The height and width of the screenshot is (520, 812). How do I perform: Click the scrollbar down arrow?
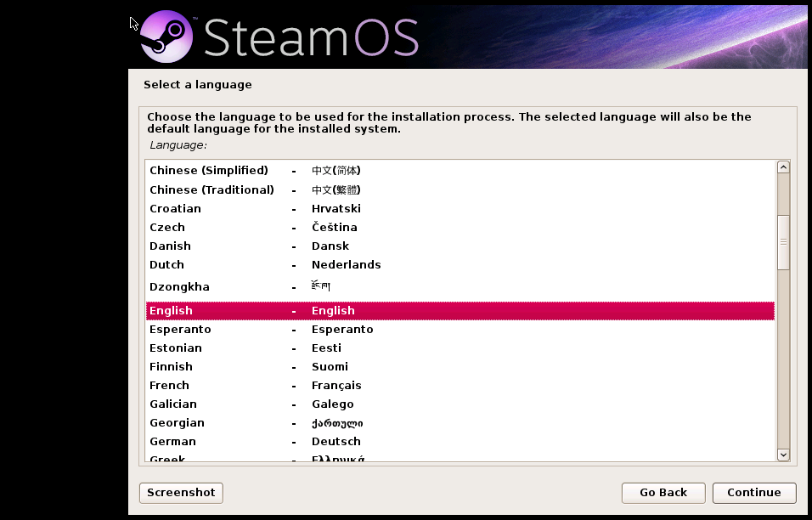point(782,455)
